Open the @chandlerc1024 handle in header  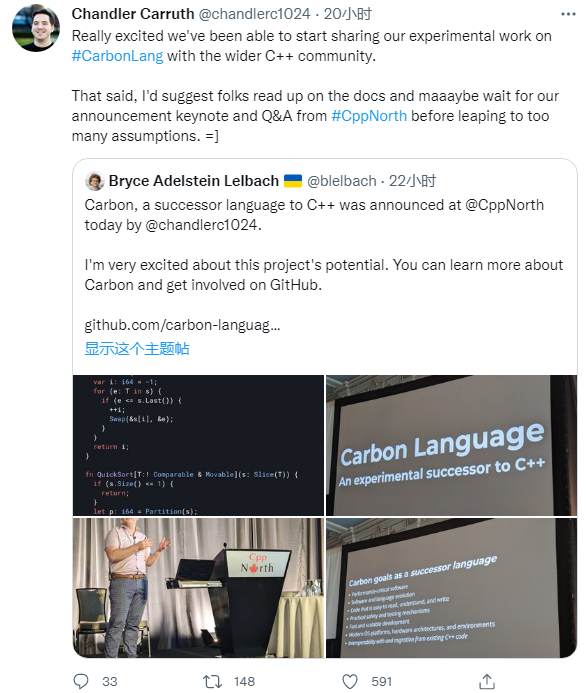click(255, 14)
